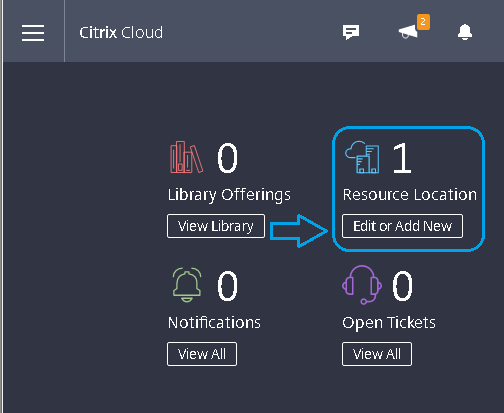Click the Edit or Add New button

402,226
